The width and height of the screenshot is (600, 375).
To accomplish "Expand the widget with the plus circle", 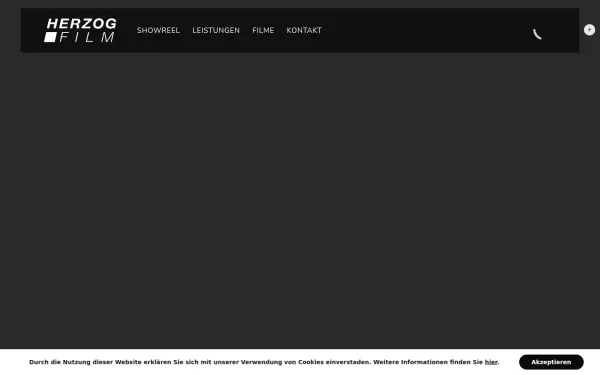I will coord(589,29).
